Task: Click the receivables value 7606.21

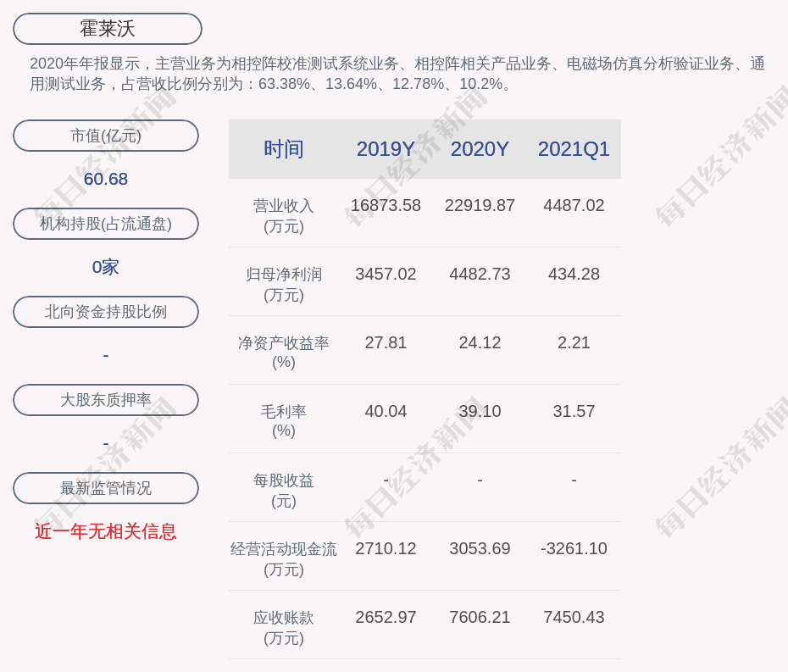Action: click(480, 617)
